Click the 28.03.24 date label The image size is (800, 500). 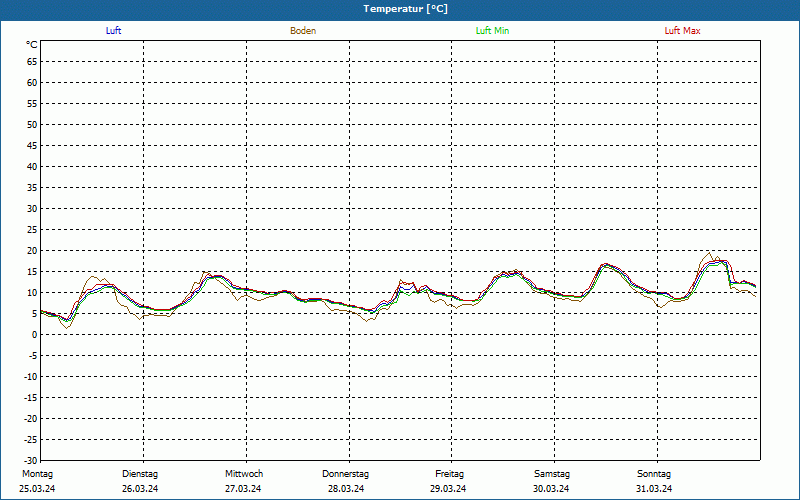point(346,489)
